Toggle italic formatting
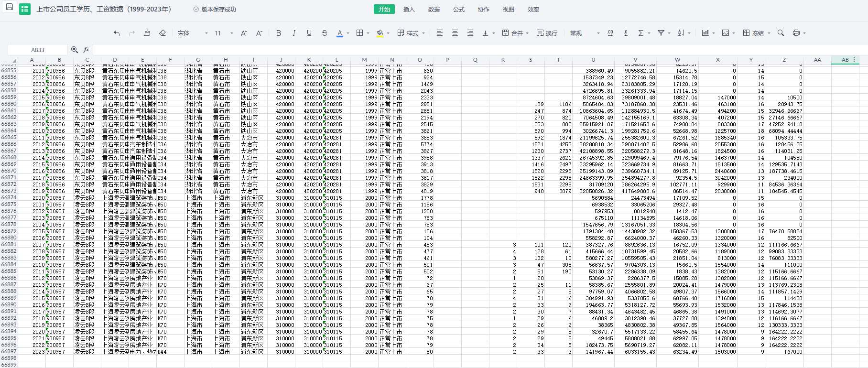This screenshot has width=868, height=368. click(294, 33)
